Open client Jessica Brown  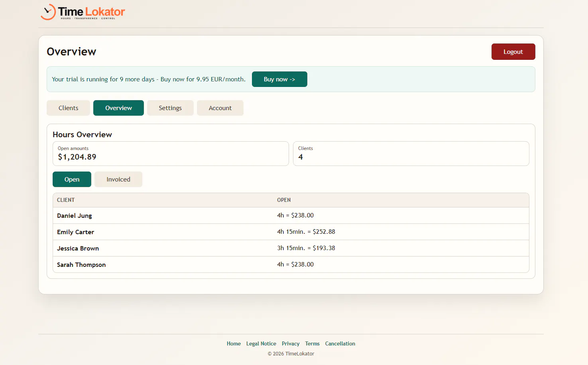coord(78,248)
